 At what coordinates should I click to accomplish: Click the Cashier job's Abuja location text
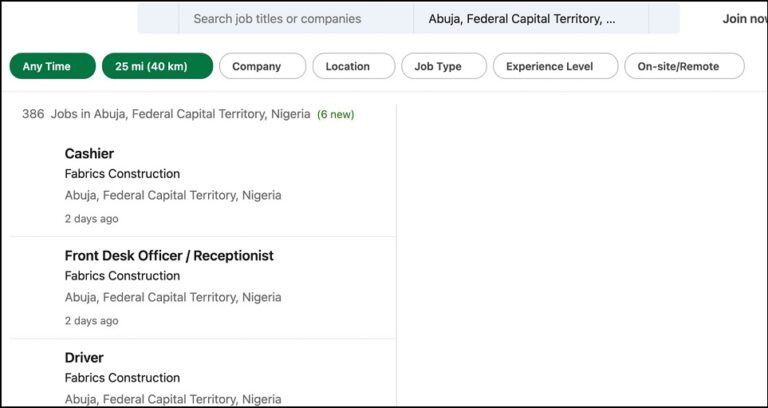tap(173, 195)
